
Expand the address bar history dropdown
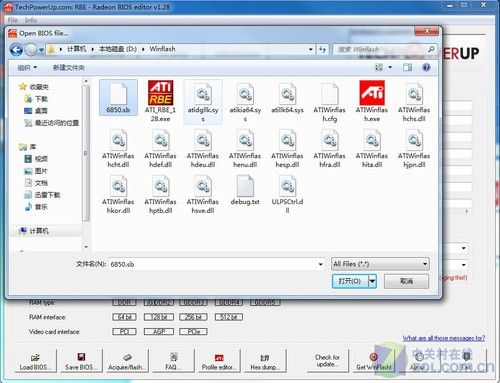pyautogui.click(x=310, y=49)
